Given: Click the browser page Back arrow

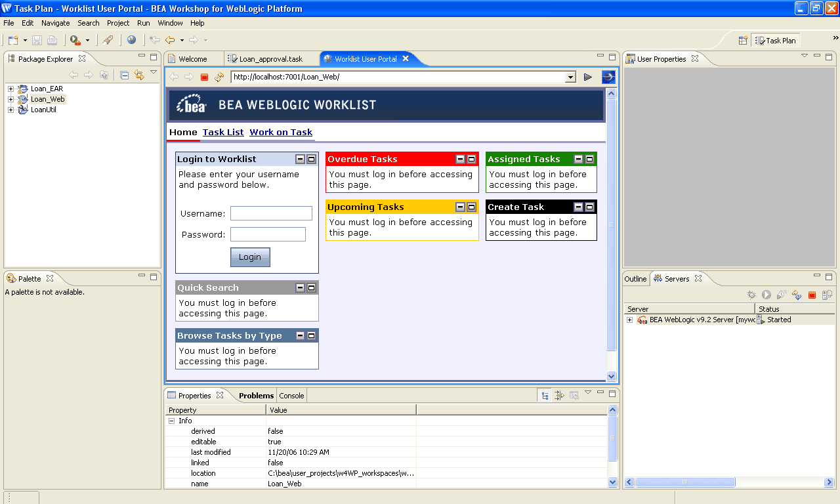Looking at the screenshot, I should [x=174, y=77].
